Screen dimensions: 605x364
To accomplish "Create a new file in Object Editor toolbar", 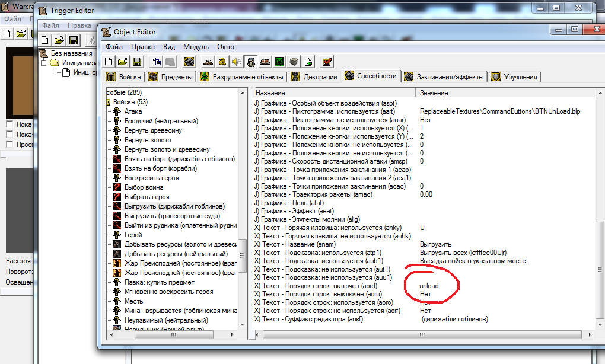I will [x=109, y=62].
